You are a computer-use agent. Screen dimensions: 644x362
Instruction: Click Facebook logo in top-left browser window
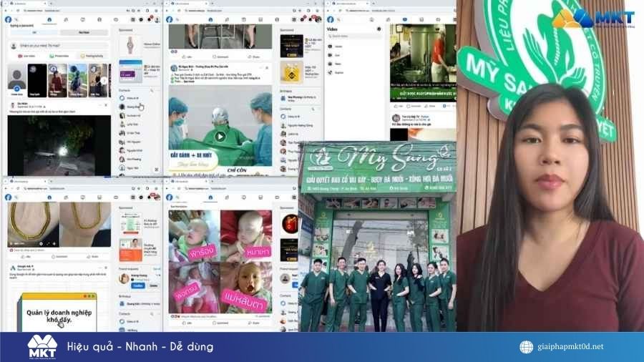click(8, 19)
